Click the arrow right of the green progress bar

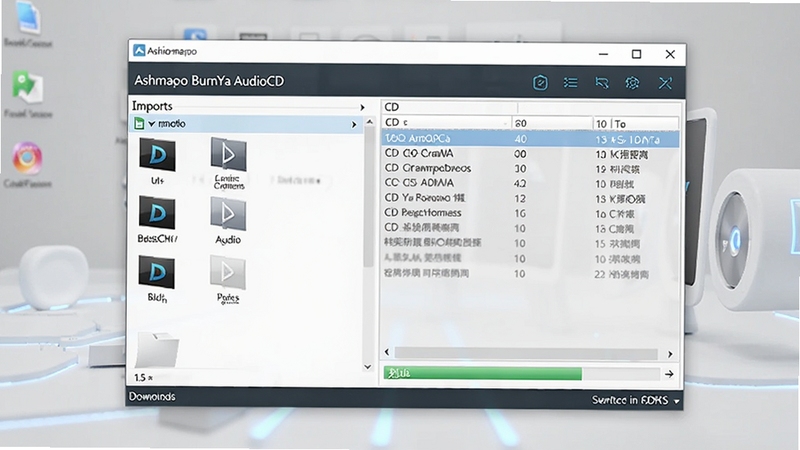tap(669, 374)
